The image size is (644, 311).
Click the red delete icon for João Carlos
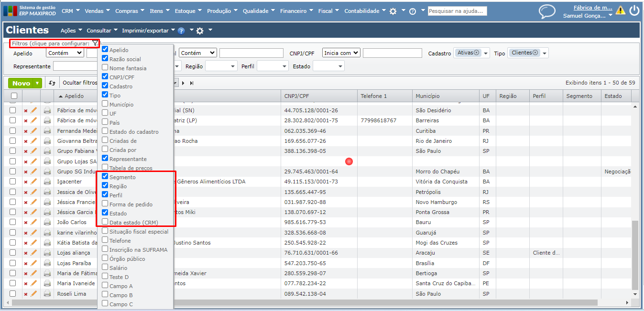pos(26,223)
